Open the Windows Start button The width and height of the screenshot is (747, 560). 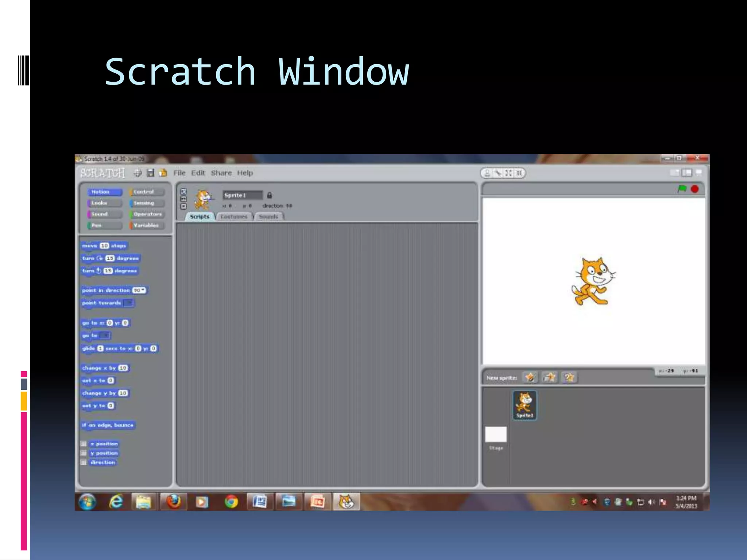tap(87, 502)
